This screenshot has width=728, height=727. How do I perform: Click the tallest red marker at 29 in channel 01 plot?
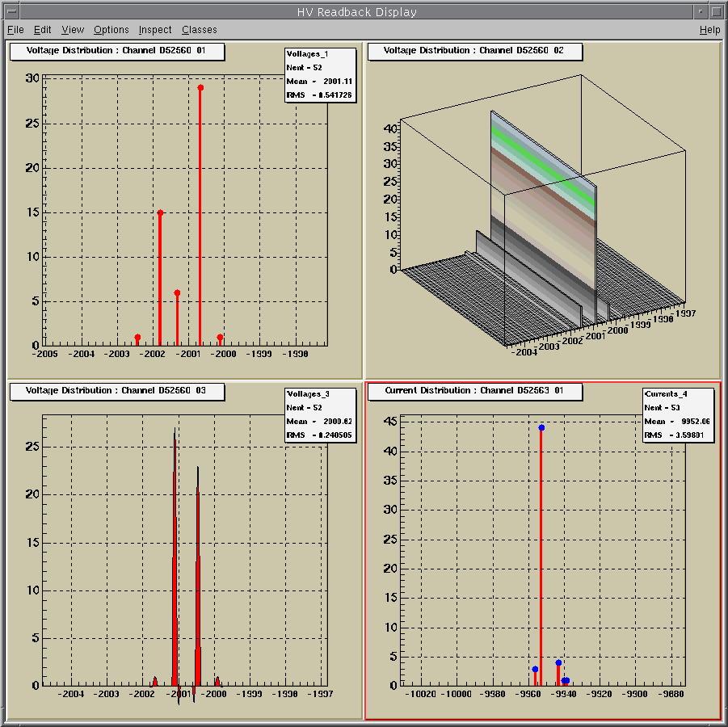point(200,88)
